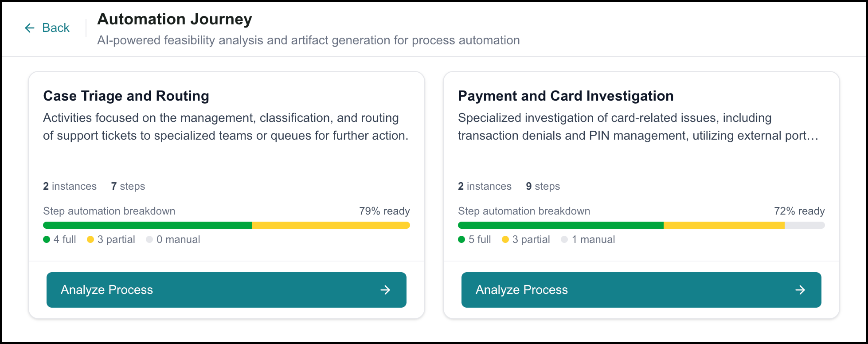The width and height of the screenshot is (868, 344).
Task: Click the yellow dot beside Case Triage '3 partial'
Action: 90,239
